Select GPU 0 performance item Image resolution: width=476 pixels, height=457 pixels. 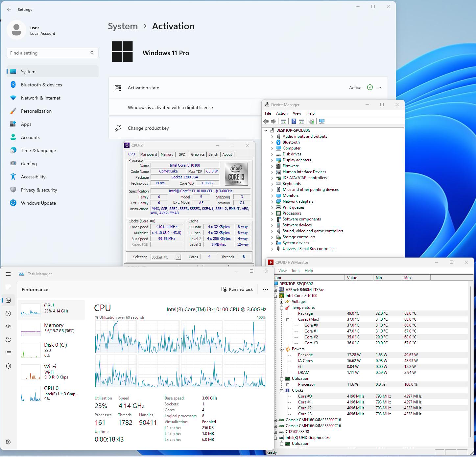pyautogui.click(x=52, y=393)
